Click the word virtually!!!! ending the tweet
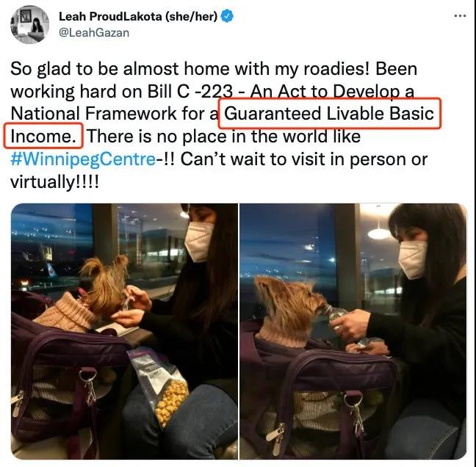This screenshot has height=467, width=476. 54,182
